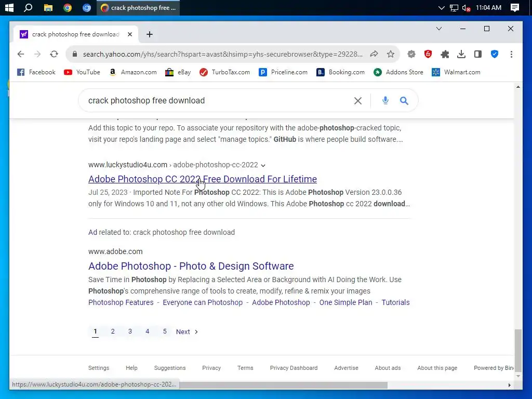Open the Photoshop Features sublink
Viewport: 532px width, 399px height.
tap(121, 302)
